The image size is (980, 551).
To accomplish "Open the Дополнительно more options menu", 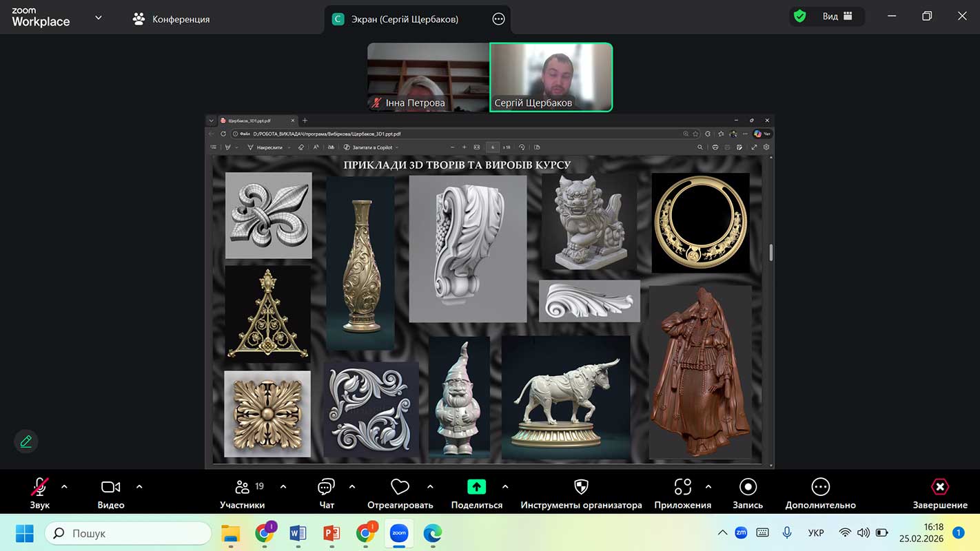I will pos(820,488).
